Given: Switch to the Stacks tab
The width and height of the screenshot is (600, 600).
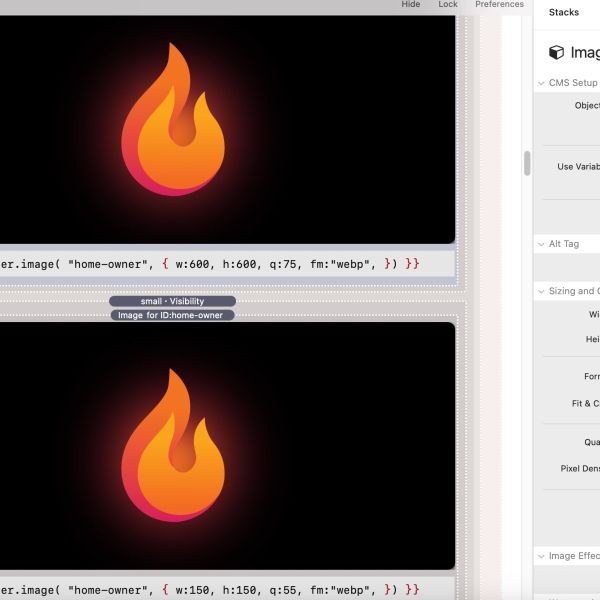Looking at the screenshot, I should click(564, 12).
